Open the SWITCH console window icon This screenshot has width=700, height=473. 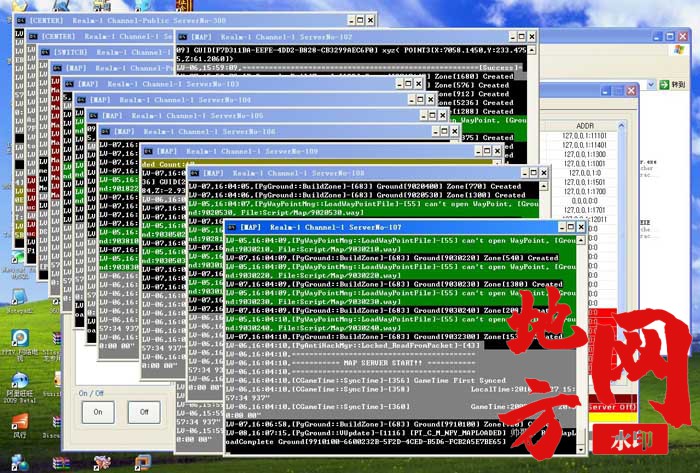click(x=45, y=52)
